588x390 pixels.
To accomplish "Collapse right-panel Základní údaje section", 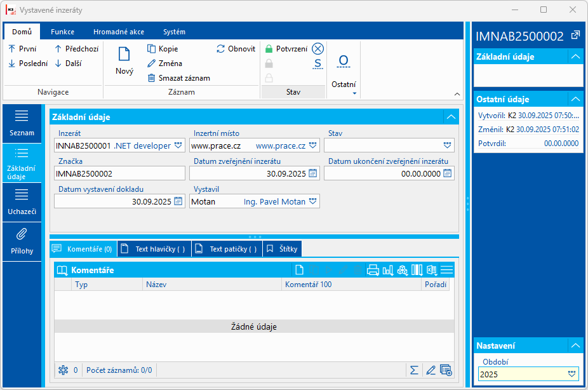I will click(575, 57).
